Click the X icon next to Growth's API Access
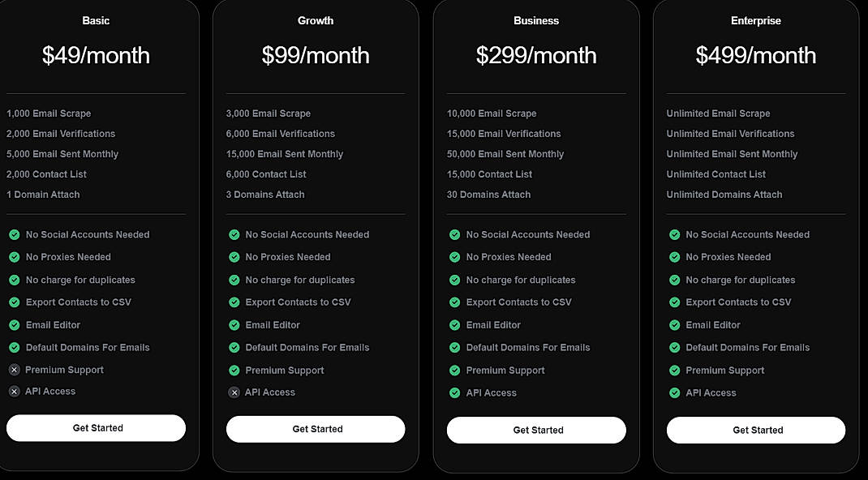 234,392
